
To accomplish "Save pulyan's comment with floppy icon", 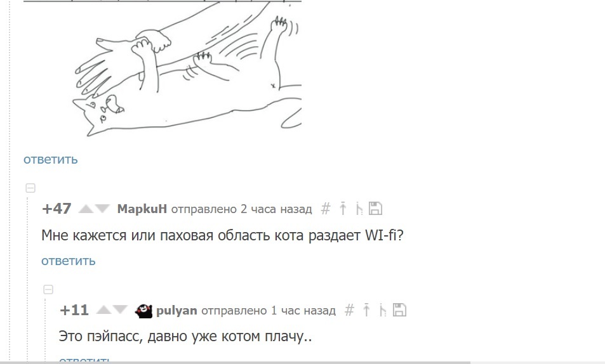I will click(399, 310).
